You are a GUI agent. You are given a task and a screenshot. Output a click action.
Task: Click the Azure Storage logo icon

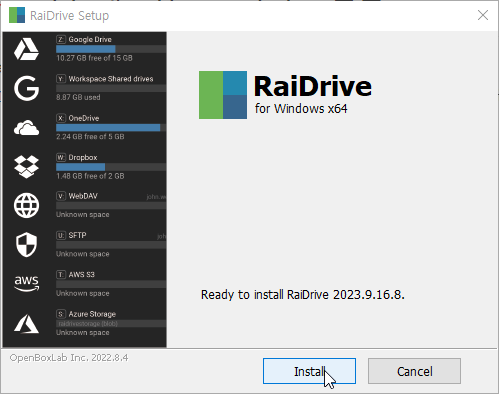[26, 324]
